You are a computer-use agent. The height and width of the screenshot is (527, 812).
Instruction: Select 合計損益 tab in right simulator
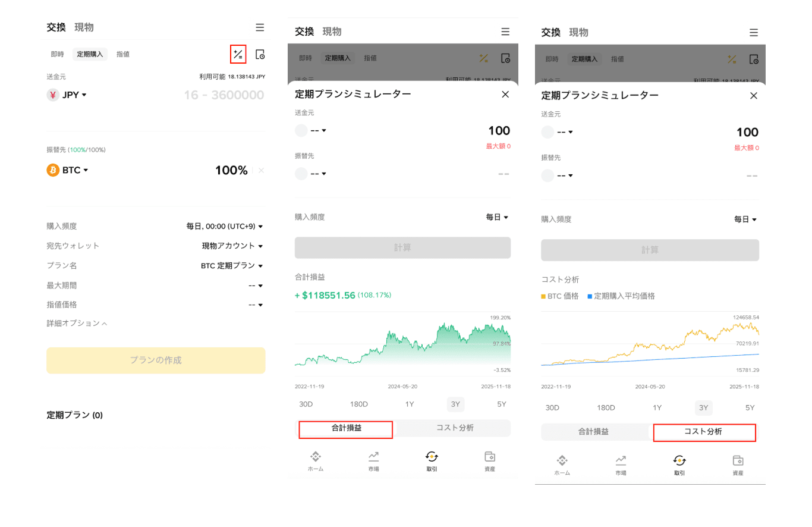point(593,432)
